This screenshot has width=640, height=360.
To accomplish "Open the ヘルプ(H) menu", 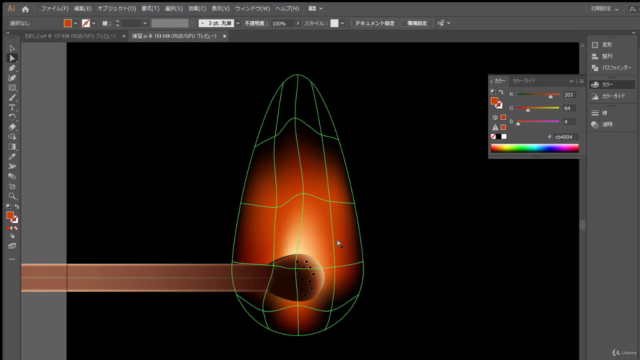I will pos(287,9).
